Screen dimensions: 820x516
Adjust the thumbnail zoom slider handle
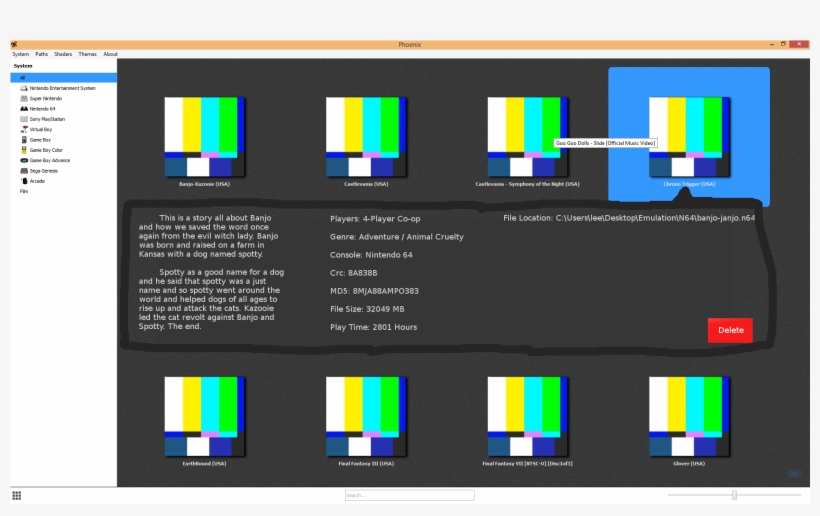734,495
